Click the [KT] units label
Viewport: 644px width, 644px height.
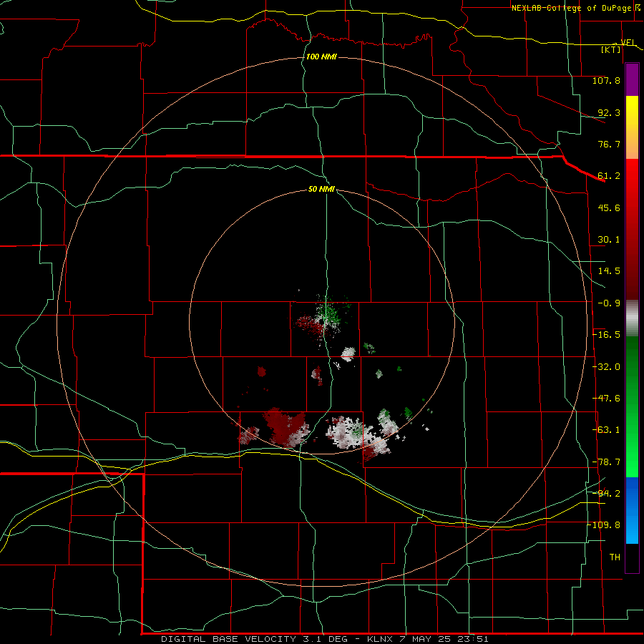611,49
